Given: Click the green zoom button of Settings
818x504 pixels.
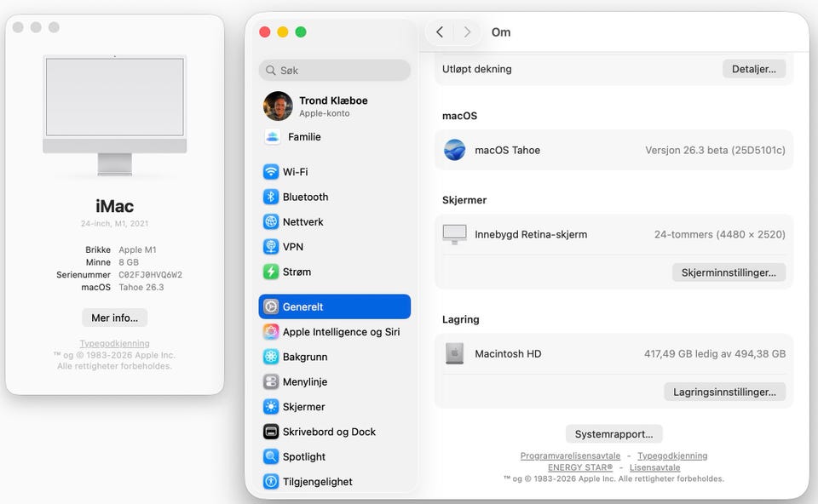Looking at the screenshot, I should click(x=301, y=32).
